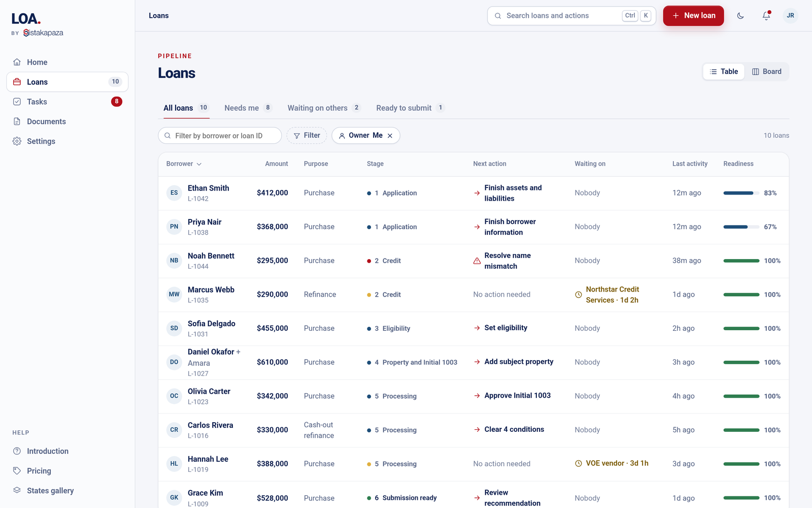The width and height of the screenshot is (812, 508).
Task: Open the JR user avatar menu
Action: [x=790, y=16]
